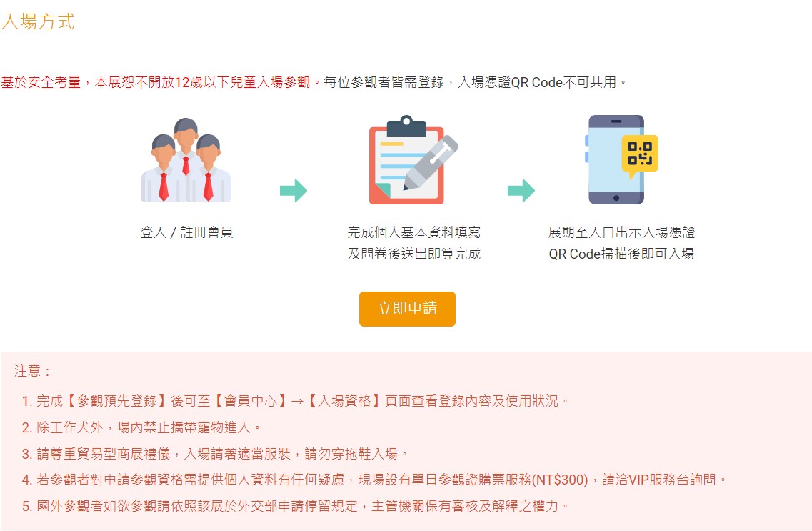
Task: Click the 注意： notice heading
Action: (x=33, y=371)
